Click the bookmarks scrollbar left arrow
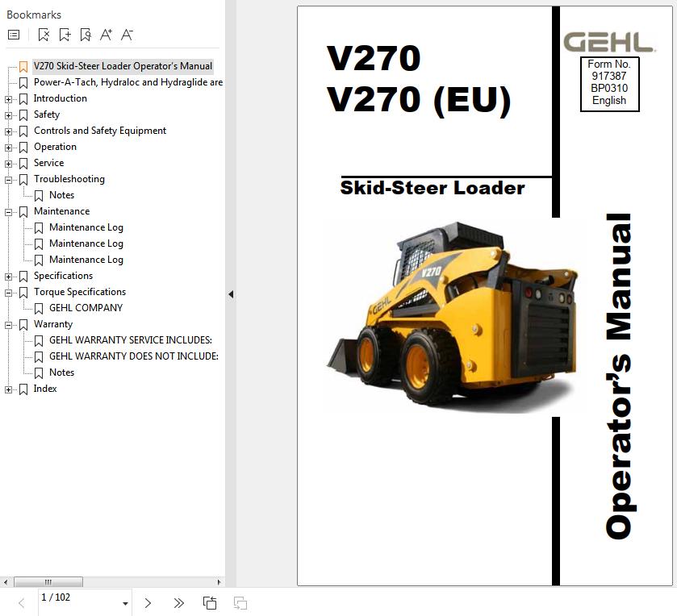Image resolution: width=677 pixels, height=616 pixels. 5,582
